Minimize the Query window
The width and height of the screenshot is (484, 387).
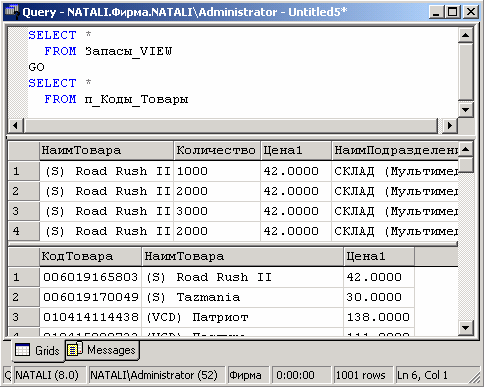click(x=437, y=12)
